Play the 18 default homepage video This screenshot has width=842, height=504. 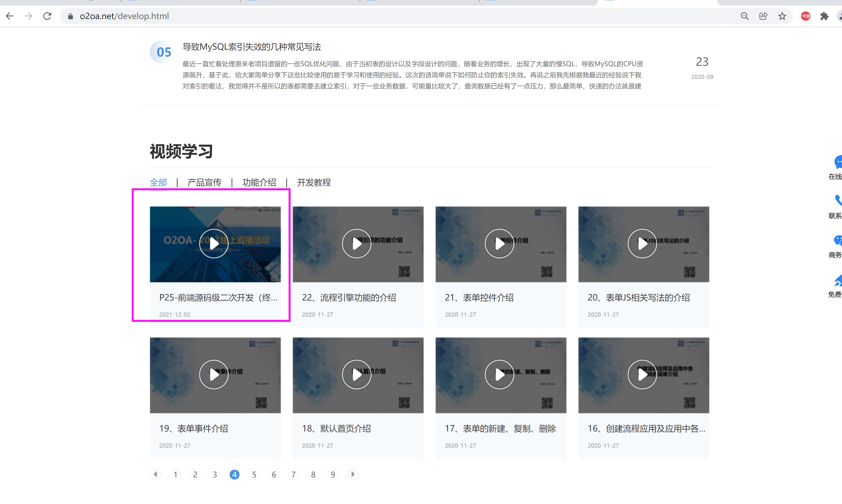coord(356,374)
